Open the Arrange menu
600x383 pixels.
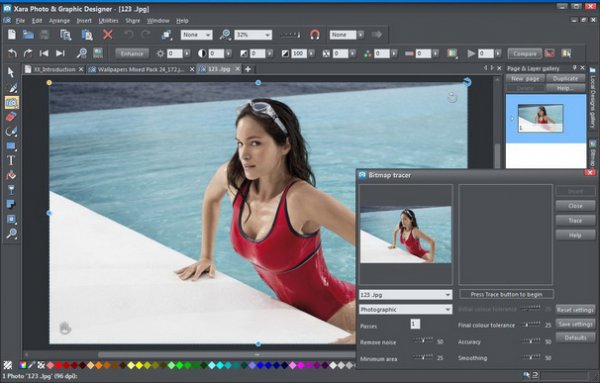pos(59,21)
